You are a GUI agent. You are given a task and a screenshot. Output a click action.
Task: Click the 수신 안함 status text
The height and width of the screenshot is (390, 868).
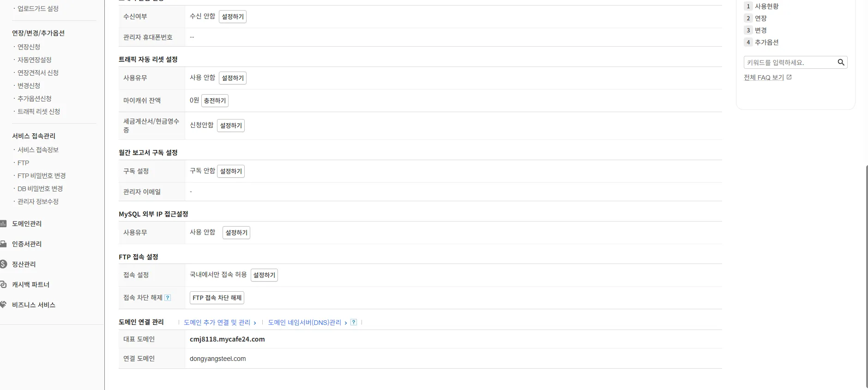point(203,16)
